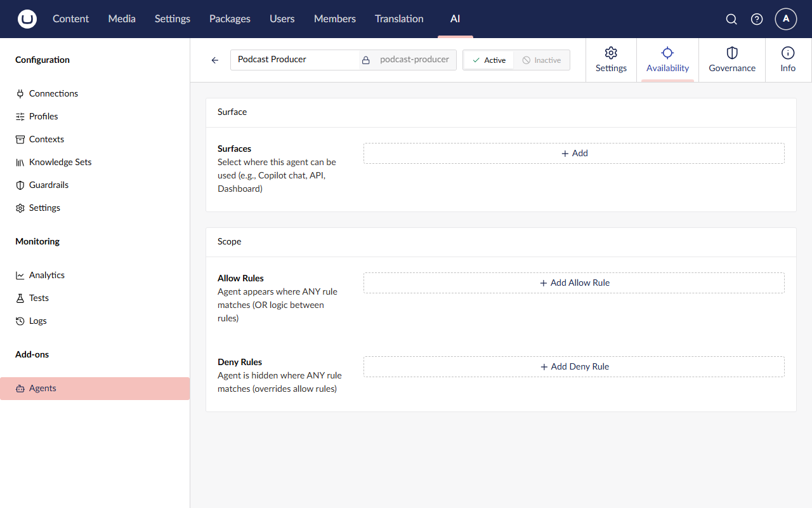This screenshot has height=508, width=812.
Task: Set the agent status to Inactive
Action: point(542,60)
